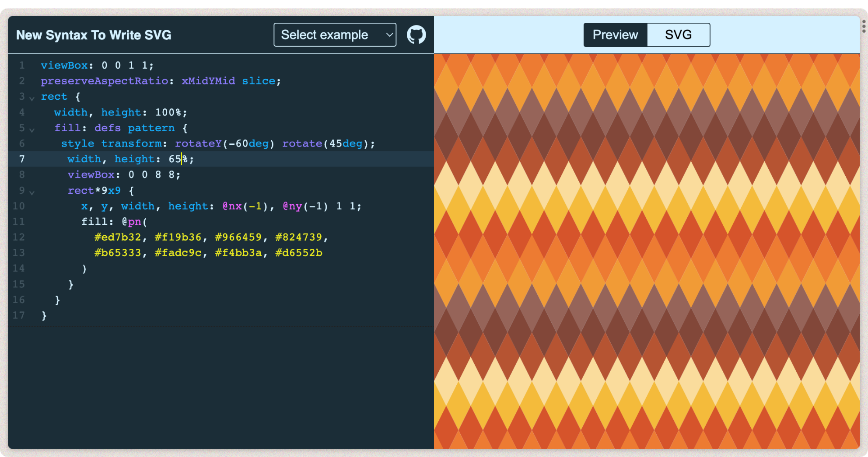The width and height of the screenshot is (868, 457).
Task: Collapse the rect block fold arrow on line 3
Action: (32, 98)
